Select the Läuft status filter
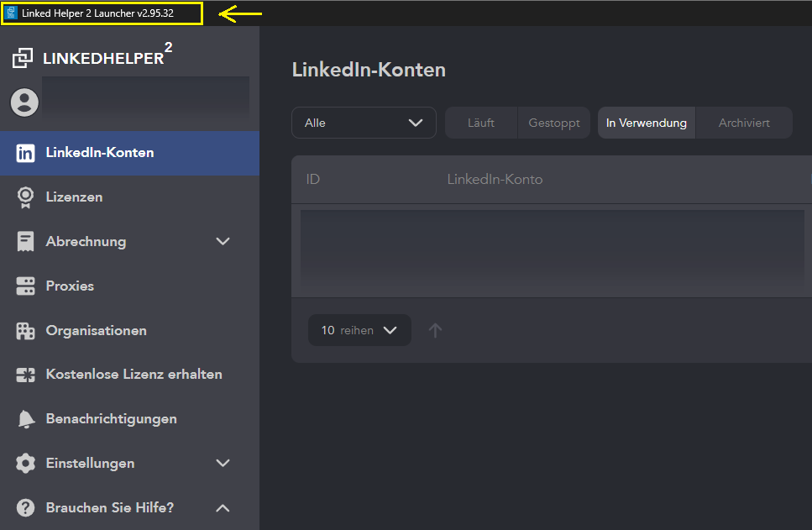The width and height of the screenshot is (812, 530). coord(481,123)
